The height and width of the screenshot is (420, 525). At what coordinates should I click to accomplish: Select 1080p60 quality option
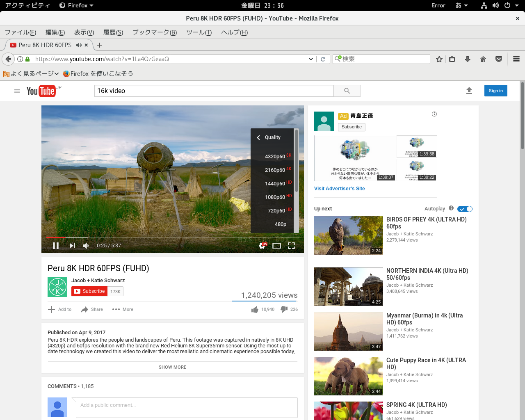[275, 197]
